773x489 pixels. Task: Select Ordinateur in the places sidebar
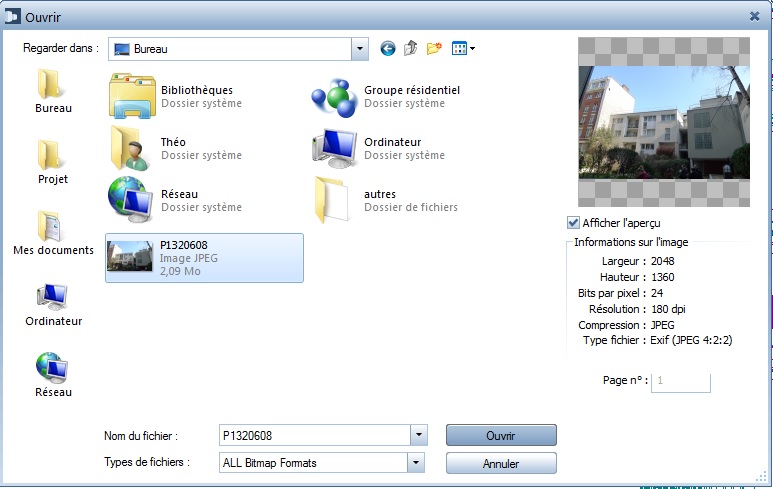(x=53, y=305)
